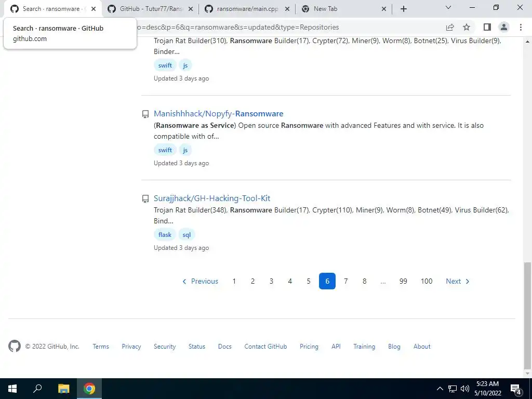The height and width of the screenshot is (399, 532).
Task: Go to Previous results page
Action: click(x=200, y=281)
